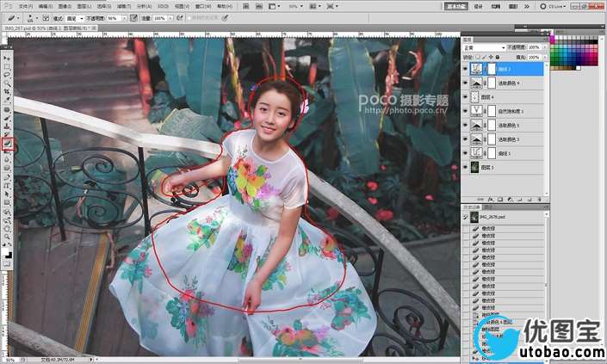The image size is (607, 364).
Task: Click the foreground color swatch in toolbox
Action: pos(5,252)
